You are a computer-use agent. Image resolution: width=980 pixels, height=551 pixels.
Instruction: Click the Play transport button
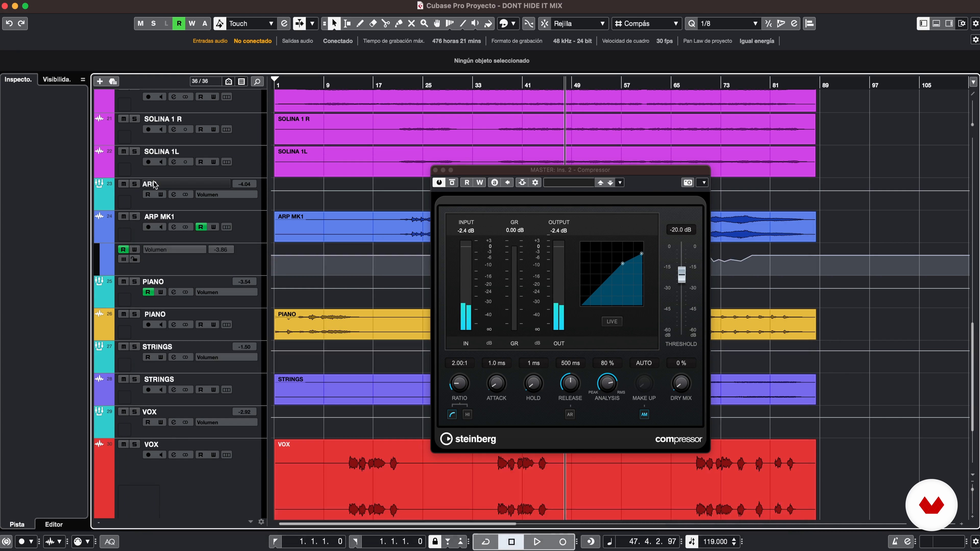(x=537, y=542)
